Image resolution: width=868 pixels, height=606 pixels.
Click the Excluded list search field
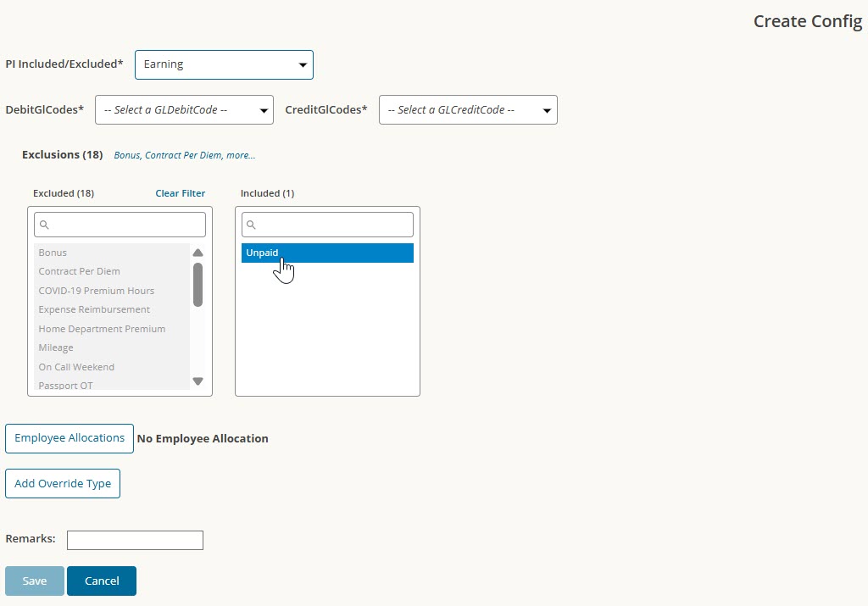pos(120,225)
